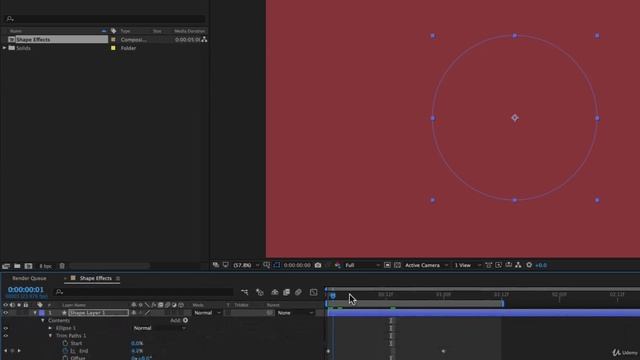
Task: Go to the previous End keyframe
Action: pyautogui.click(x=5, y=351)
